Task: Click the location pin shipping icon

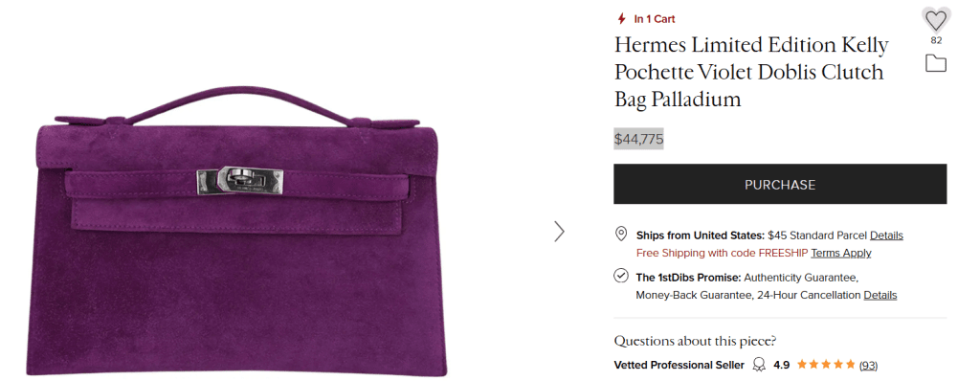Action: (620, 234)
